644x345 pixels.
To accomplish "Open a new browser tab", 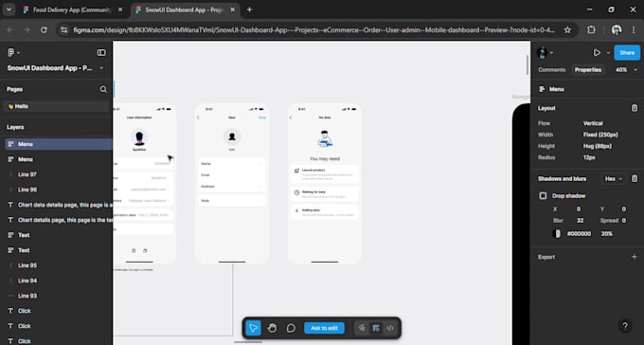I will point(249,9).
